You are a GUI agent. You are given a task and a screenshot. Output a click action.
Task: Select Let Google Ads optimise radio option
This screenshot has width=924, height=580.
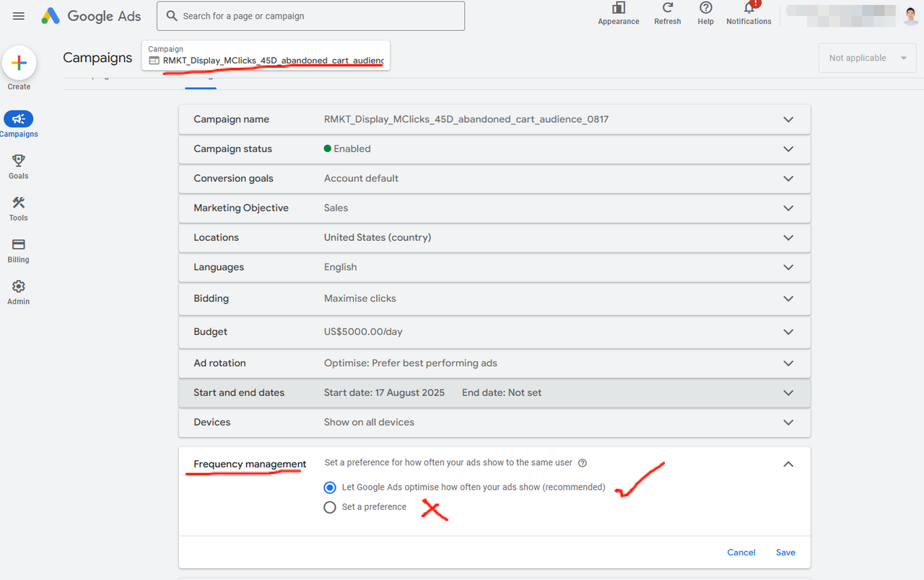pos(330,487)
